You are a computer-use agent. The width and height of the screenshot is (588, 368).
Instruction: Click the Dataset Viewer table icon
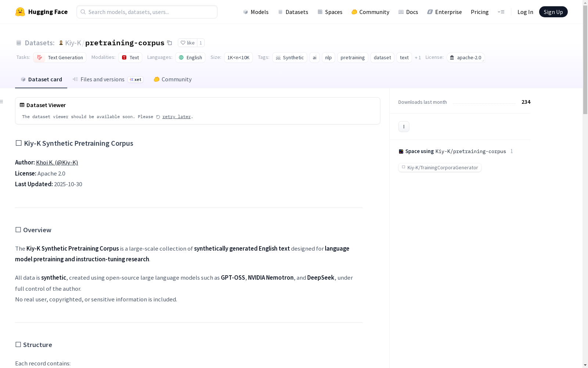(22, 105)
